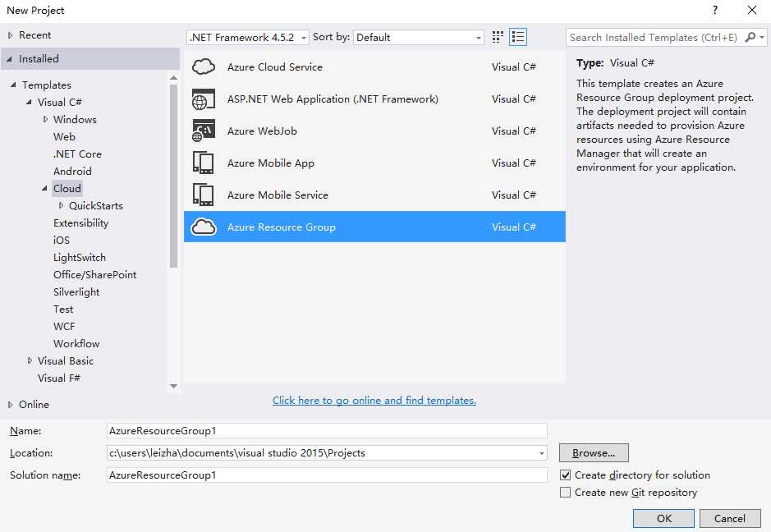The width and height of the screenshot is (771, 532).
Task: Click the Browse... button
Action: [x=594, y=453]
